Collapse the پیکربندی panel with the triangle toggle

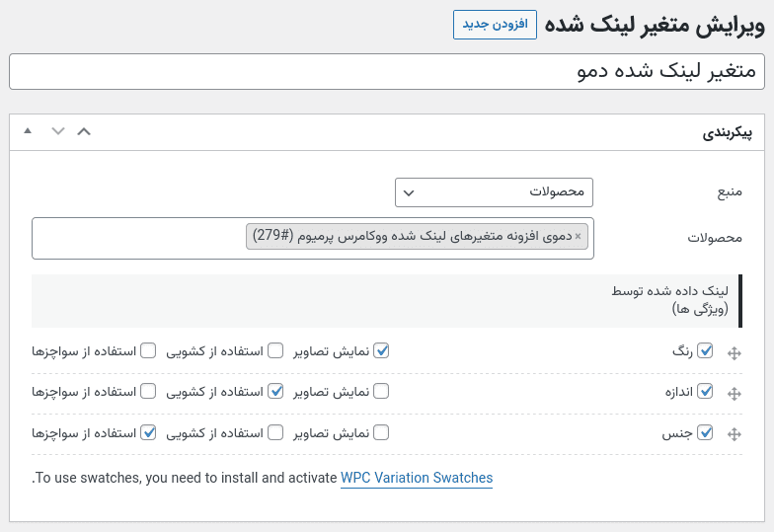point(28,131)
